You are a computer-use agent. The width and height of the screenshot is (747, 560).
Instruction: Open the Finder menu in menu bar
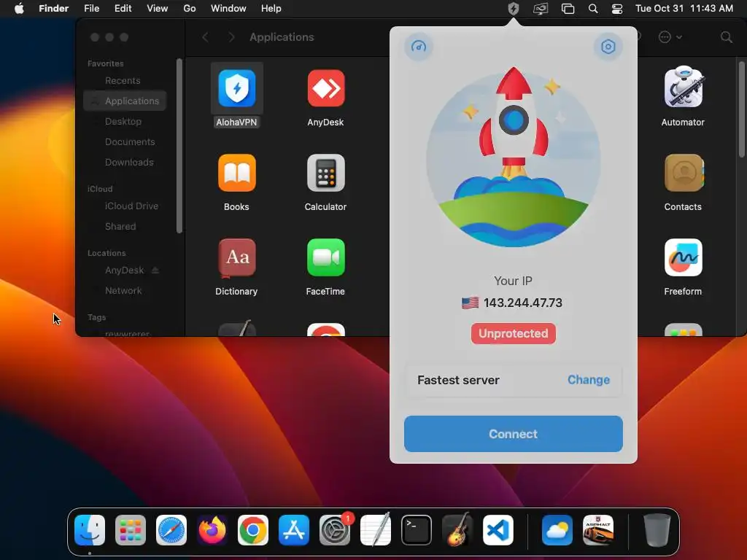click(53, 9)
